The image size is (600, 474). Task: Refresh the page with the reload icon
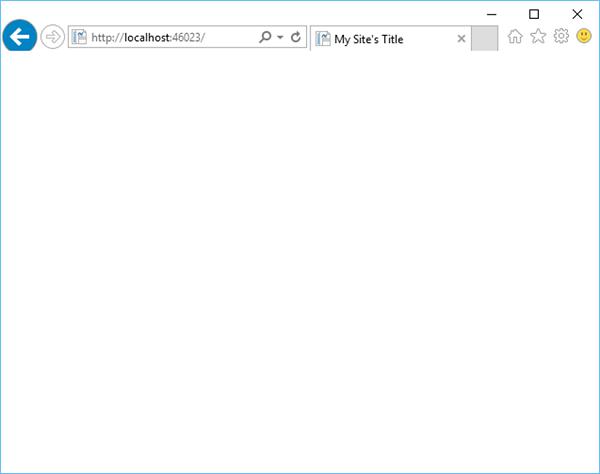click(x=295, y=37)
